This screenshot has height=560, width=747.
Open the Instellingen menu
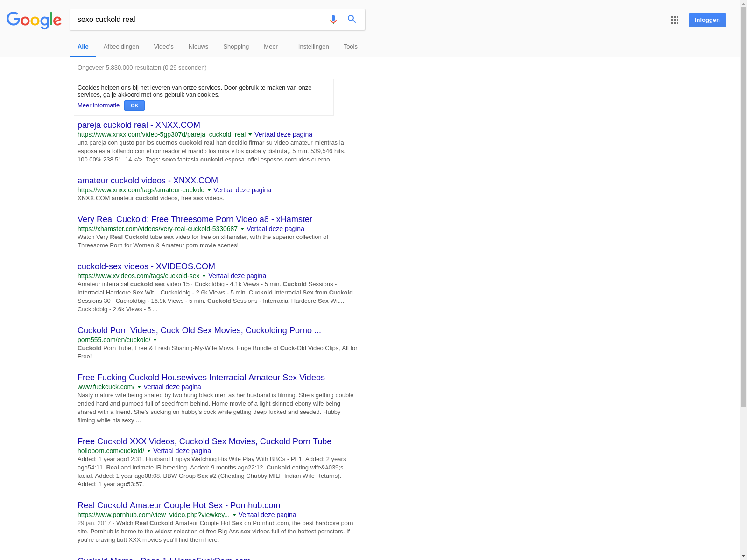pos(314,47)
